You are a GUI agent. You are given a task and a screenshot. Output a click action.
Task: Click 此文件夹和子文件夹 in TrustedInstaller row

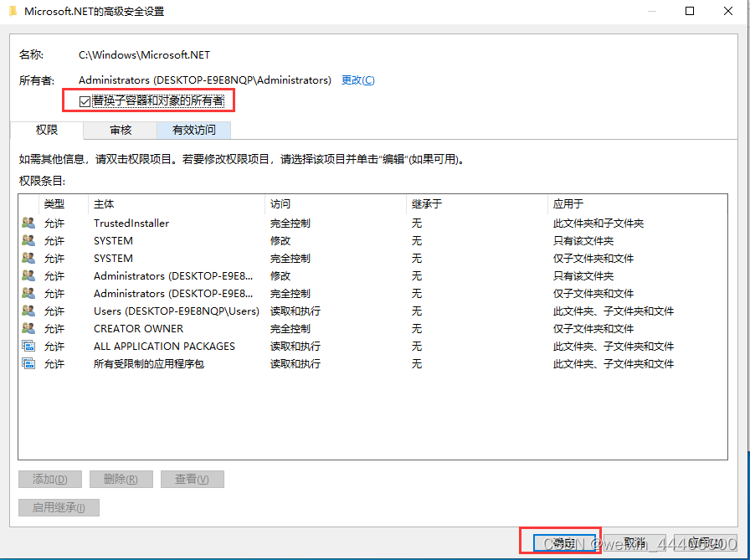click(598, 223)
